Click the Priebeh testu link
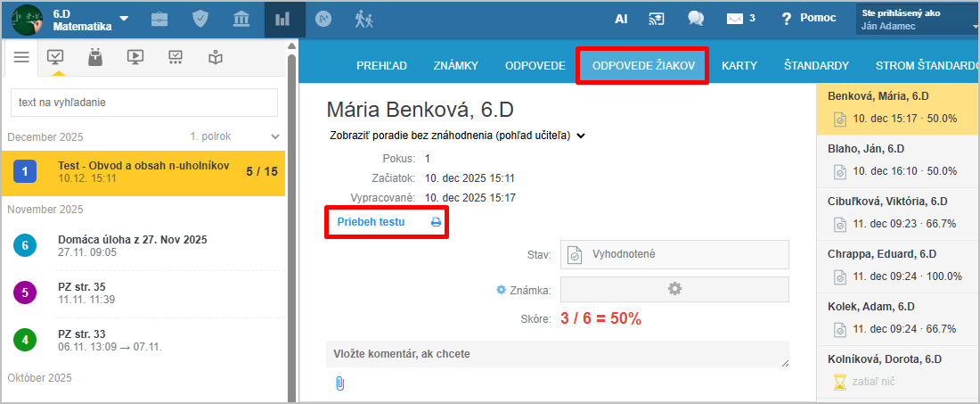Viewport: 980px width, 404px height. point(371,222)
